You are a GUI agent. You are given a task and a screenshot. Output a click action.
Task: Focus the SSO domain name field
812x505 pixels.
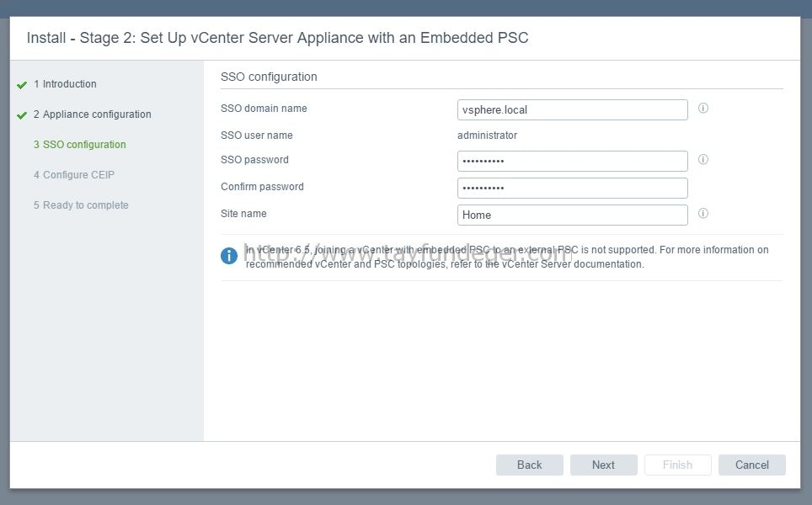coord(572,109)
